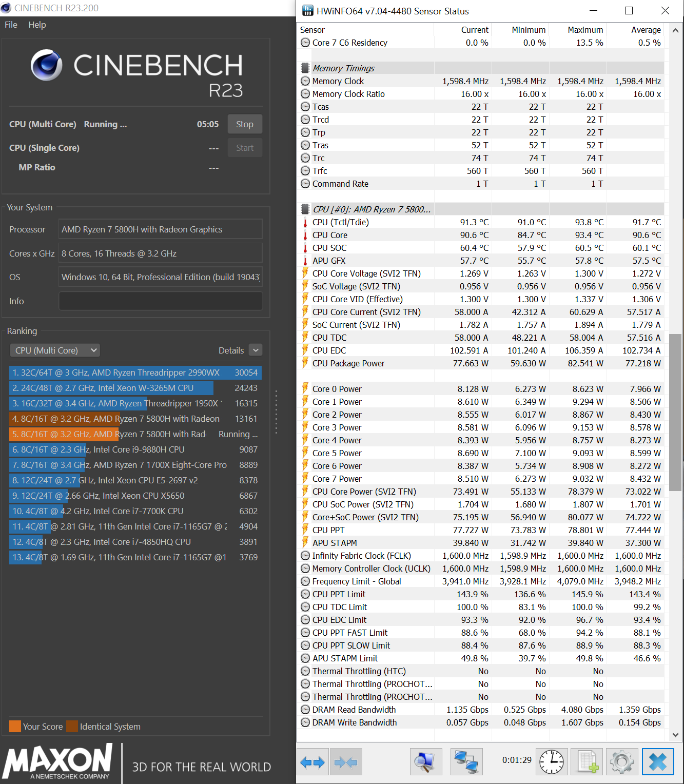Click DRAM Read Bandwidth gauge icon
Viewport: 684px width, 784px height.
pyautogui.click(x=305, y=710)
